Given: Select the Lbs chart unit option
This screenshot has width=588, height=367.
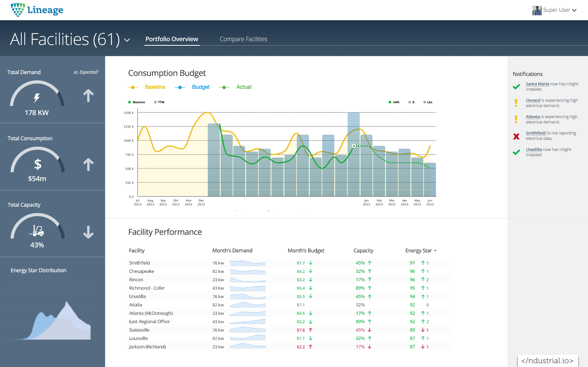Looking at the screenshot, I should (428, 102).
